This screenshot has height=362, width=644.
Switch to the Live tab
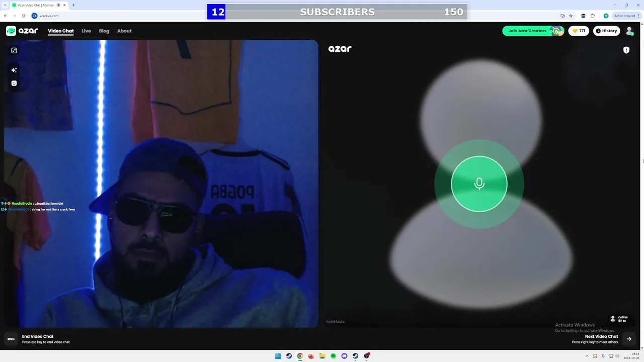coord(87,31)
